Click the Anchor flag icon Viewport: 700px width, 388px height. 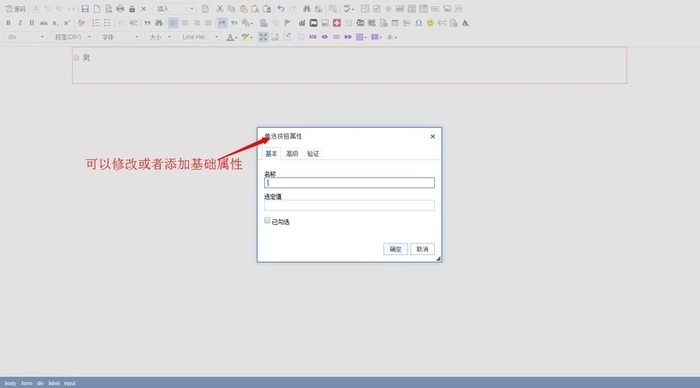tap(287, 23)
